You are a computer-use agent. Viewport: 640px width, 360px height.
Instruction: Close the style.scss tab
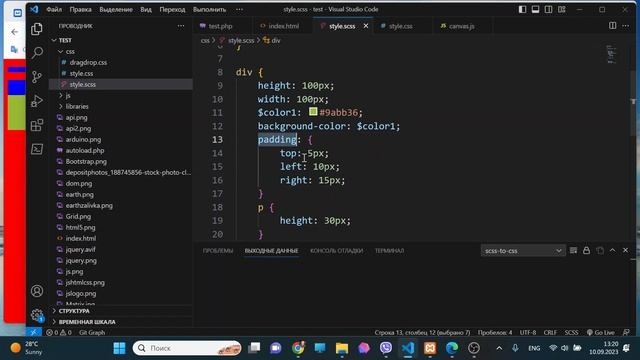(x=366, y=26)
